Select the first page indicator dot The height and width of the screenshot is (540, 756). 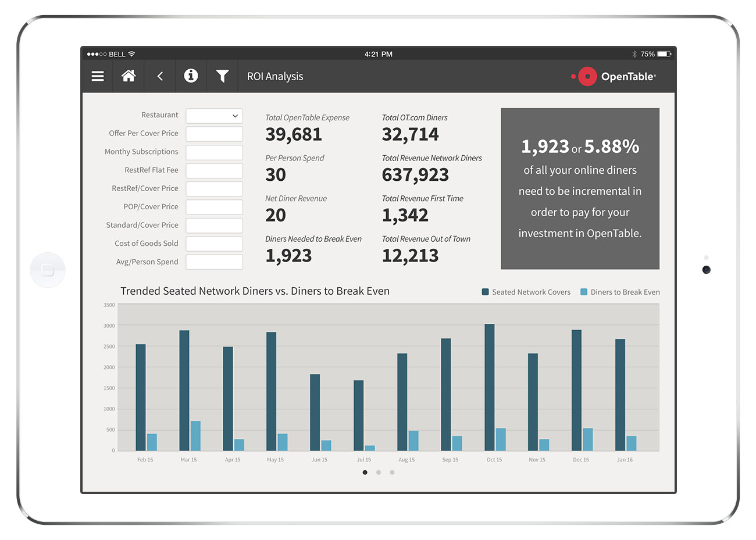click(x=365, y=473)
